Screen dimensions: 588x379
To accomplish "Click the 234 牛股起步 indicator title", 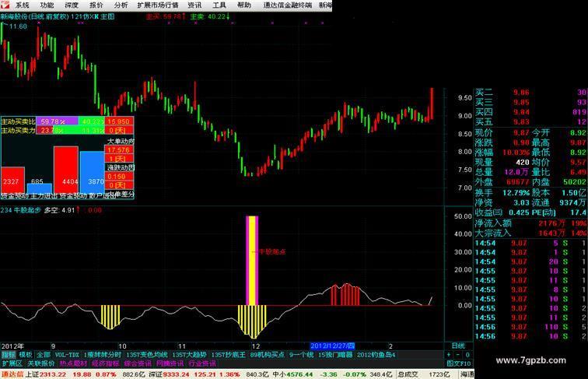I will tap(21, 210).
